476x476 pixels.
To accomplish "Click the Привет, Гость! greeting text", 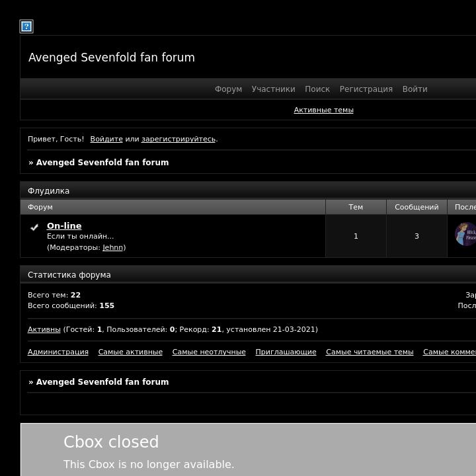I will (x=56, y=139).
